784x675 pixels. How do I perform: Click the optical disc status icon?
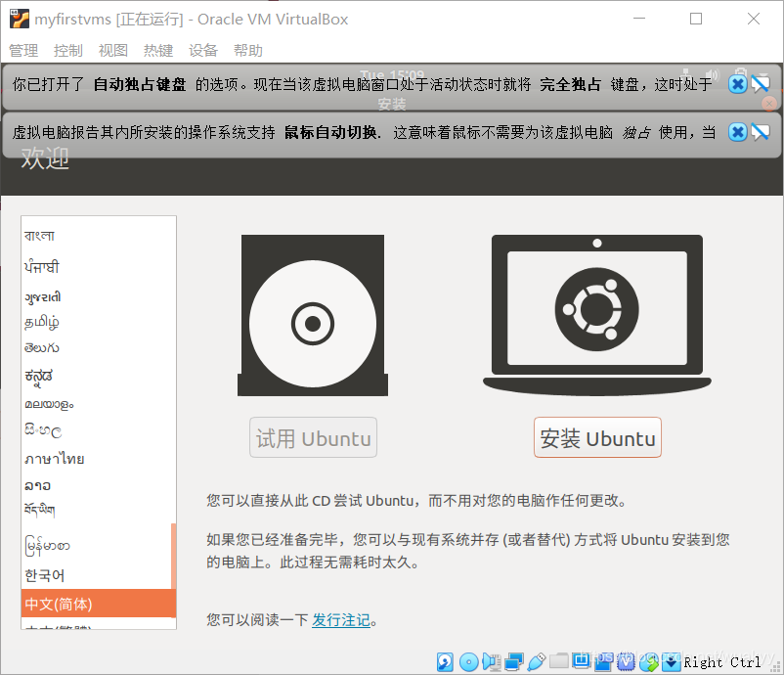point(469,662)
